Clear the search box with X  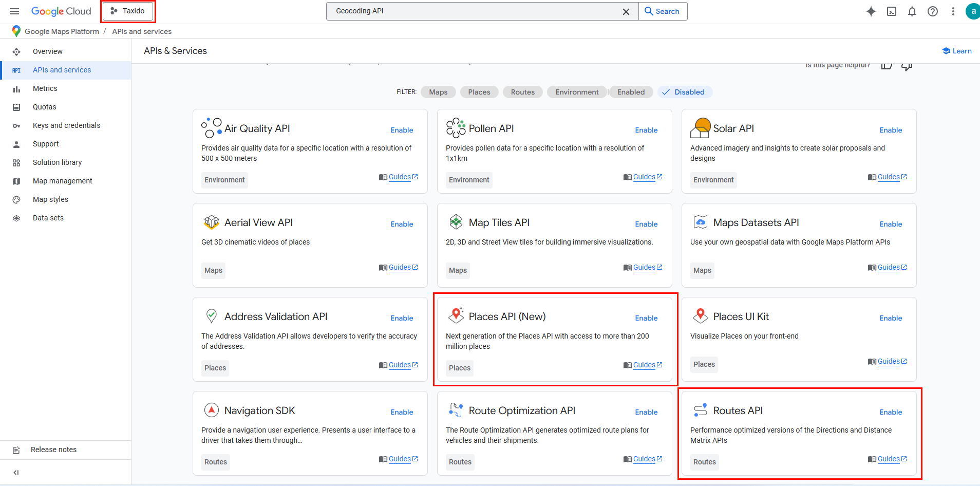pyautogui.click(x=626, y=11)
